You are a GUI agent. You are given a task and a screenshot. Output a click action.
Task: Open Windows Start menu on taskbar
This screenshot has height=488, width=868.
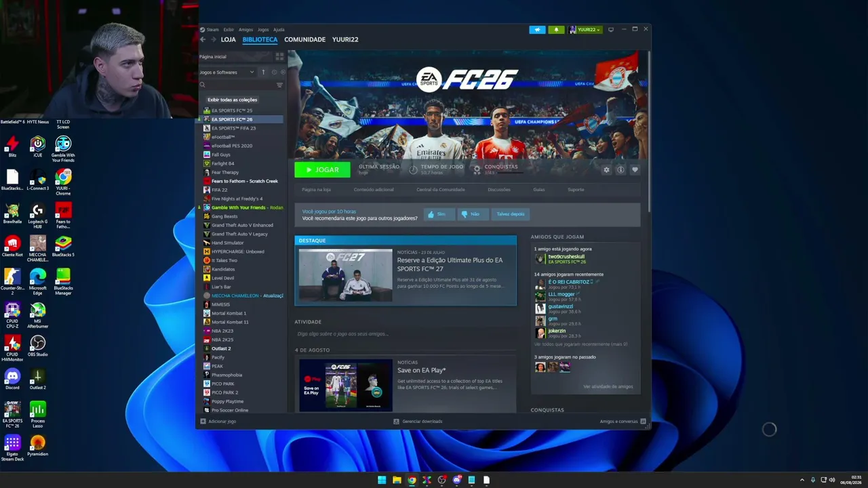tap(382, 480)
